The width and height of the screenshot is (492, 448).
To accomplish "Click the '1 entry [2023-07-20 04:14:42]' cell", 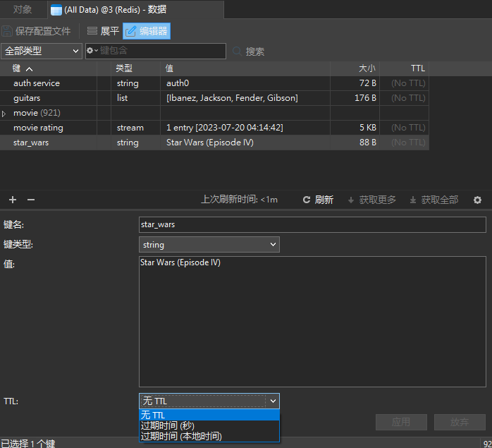I will [245, 128].
